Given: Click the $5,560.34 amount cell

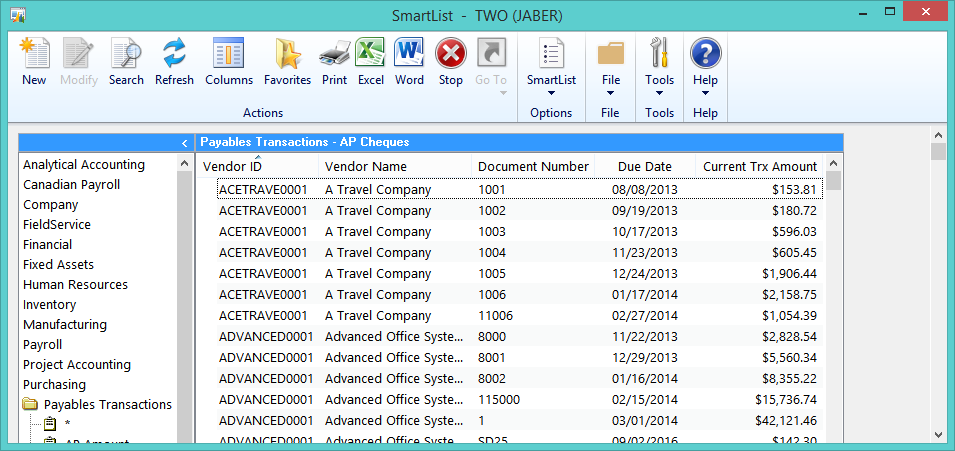Looking at the screenshot, I should (789, 357).
